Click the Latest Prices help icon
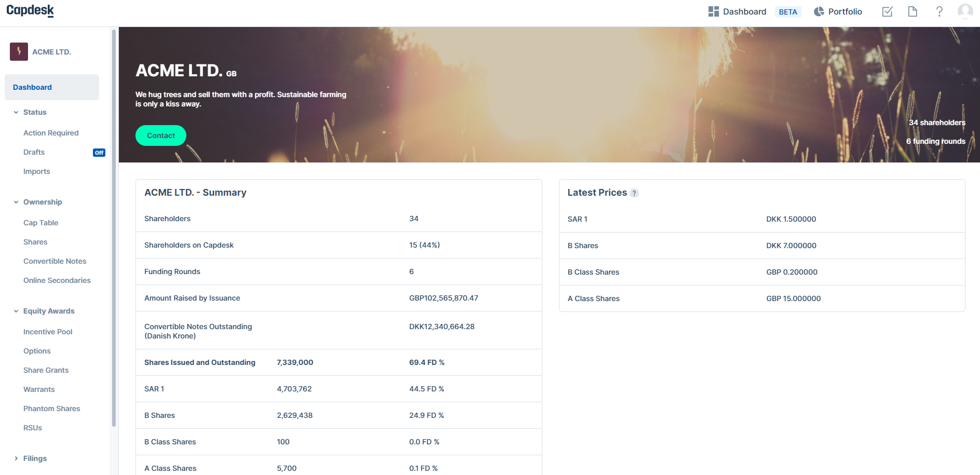 click(634, 193)
